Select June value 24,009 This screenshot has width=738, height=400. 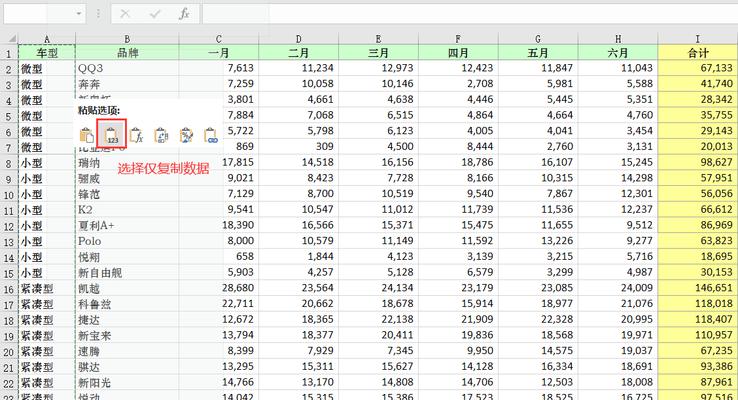click(618, 288)
